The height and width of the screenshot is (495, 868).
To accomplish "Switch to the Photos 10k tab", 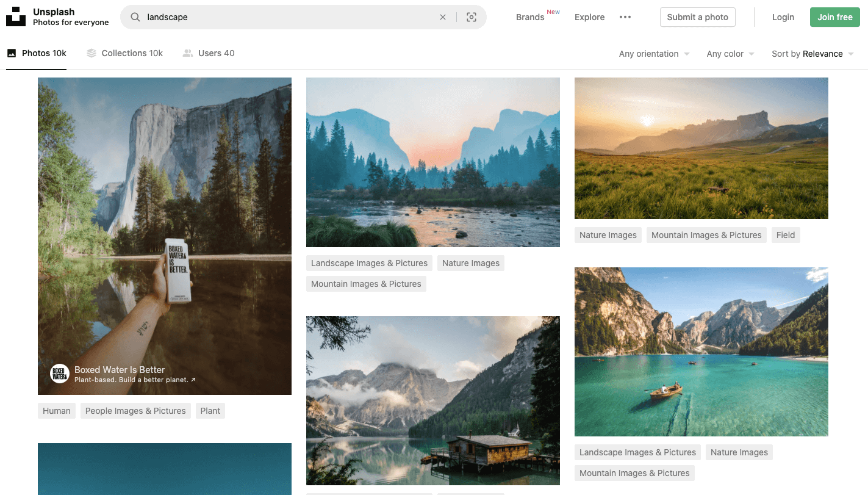I will click(37, 53).
